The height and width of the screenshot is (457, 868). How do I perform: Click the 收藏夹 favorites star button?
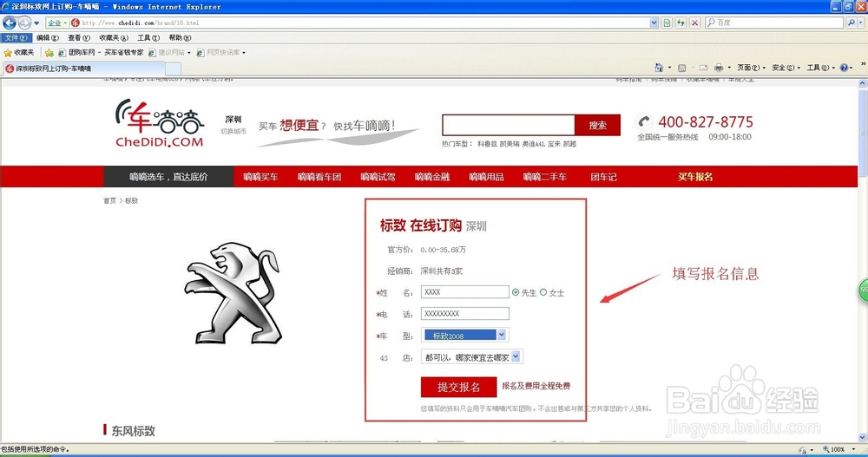[19, 53]
